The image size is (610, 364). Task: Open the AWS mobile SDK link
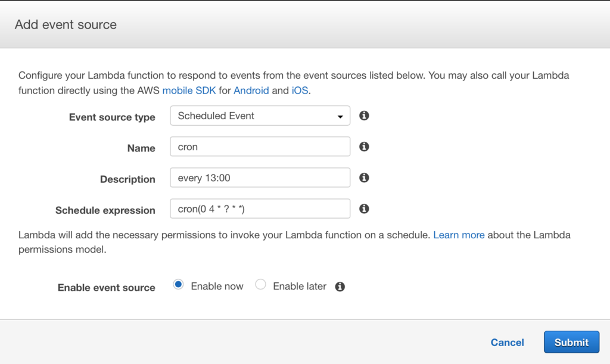190,91
